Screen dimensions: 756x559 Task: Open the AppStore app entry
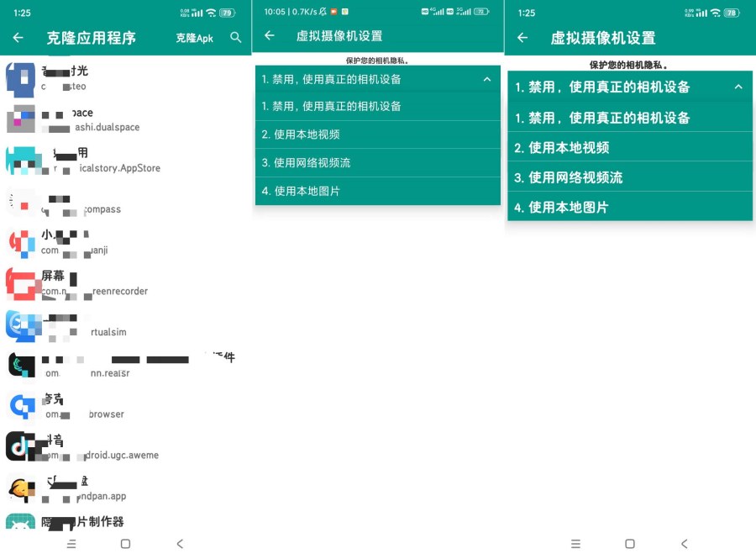click(x=21, y=160)
